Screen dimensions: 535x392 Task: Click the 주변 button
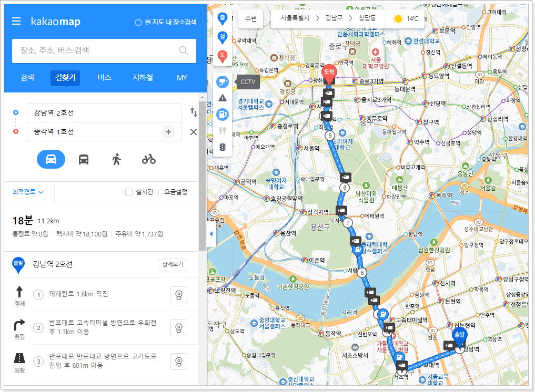pyautogui.click(x=251, y=19)
